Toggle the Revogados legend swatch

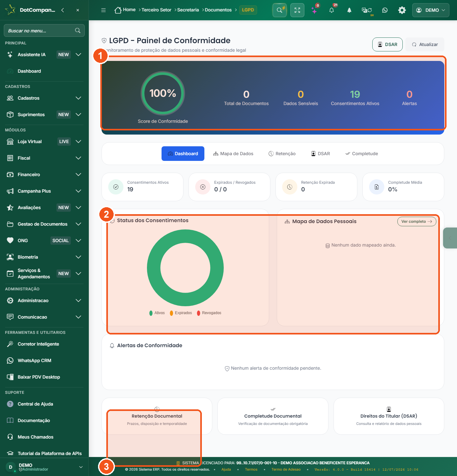(x=199, y=313)
